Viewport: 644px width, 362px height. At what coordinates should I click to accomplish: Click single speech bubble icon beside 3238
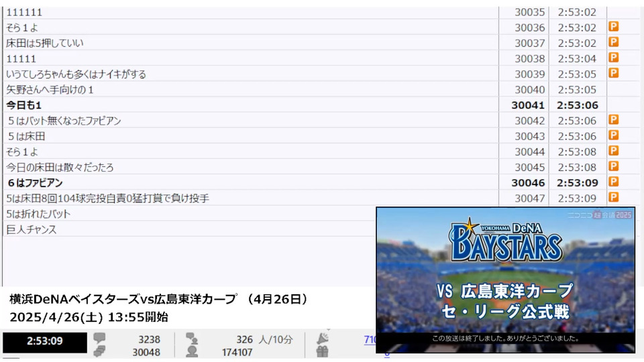[x=99, y=338]
